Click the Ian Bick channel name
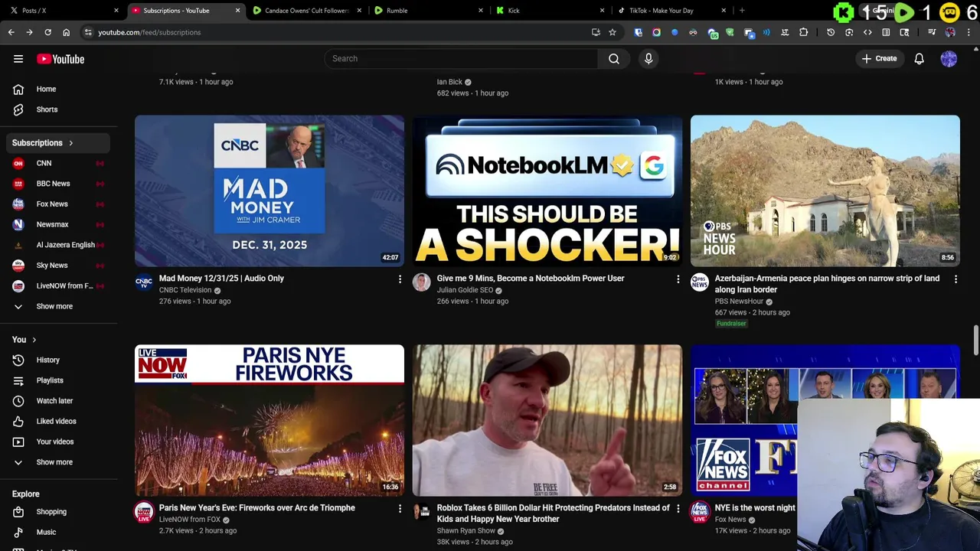This screenshot has width=980, height=551. (449, 82)
